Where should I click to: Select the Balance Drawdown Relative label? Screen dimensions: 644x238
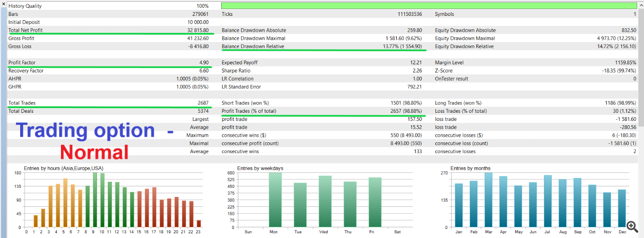coord(253,47)
